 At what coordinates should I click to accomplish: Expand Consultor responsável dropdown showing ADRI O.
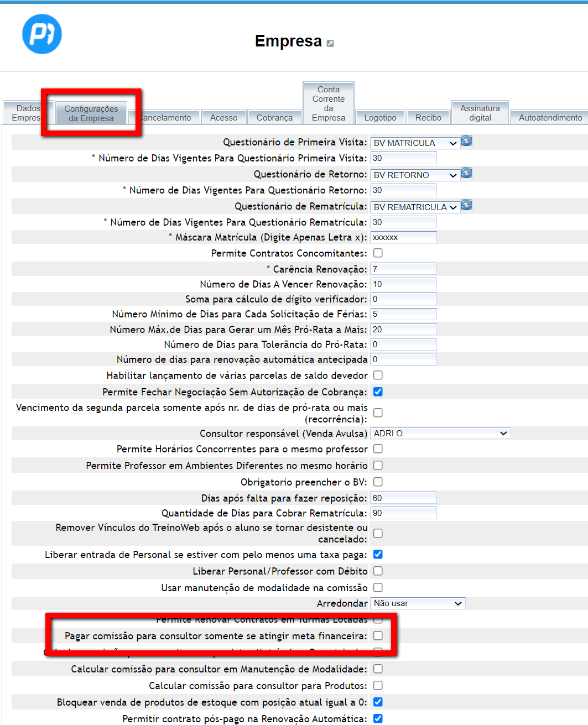click(x=440, y=434)
